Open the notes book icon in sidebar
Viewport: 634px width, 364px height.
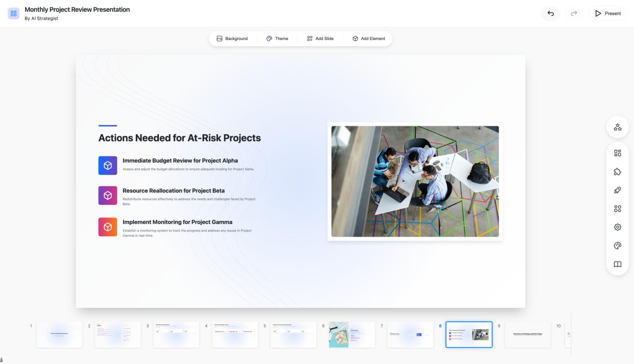point(617,264)
